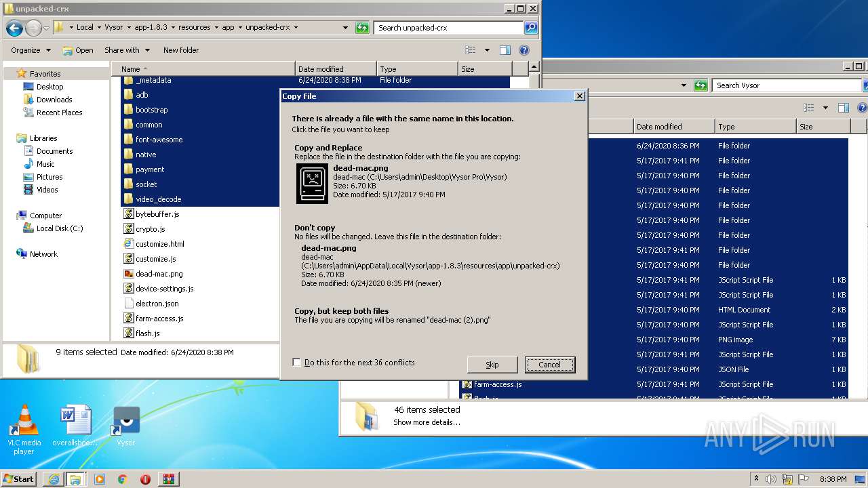Open Help in the Vysor window
Viewport: 868px width, 488px height.
863,108
